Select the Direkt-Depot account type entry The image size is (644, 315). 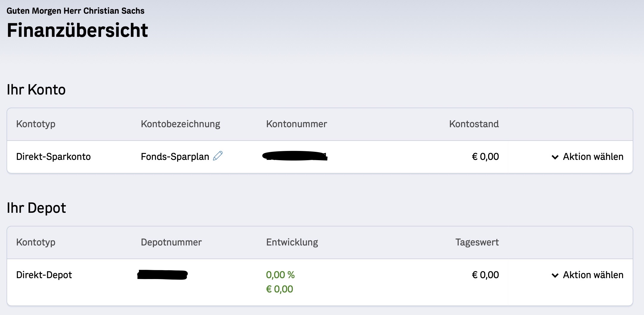click(44, 275)
